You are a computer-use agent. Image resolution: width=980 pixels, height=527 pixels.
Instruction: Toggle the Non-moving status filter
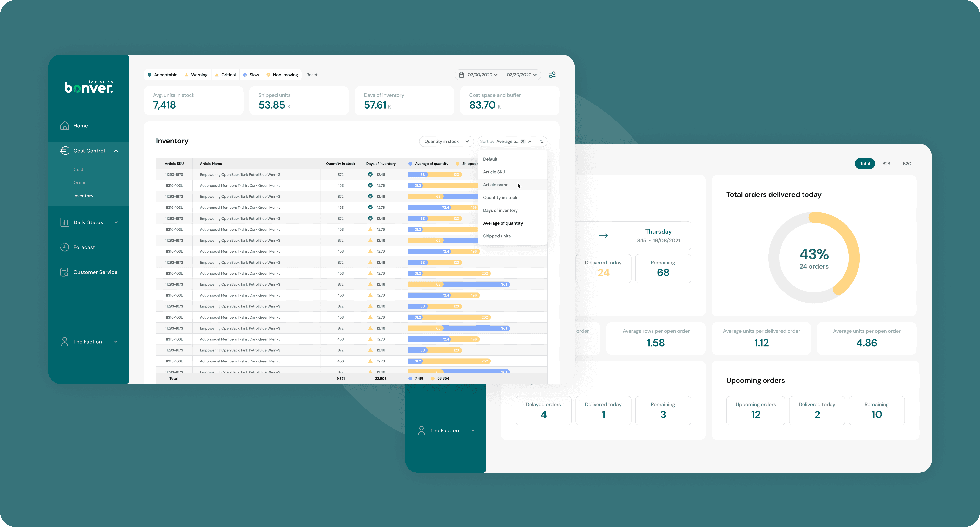pos(282,75)
